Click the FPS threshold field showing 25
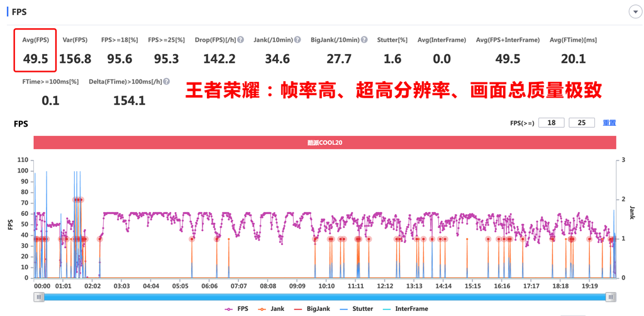Image resolution: width=644 pixels, height=316 pixels. (x=582, y=123)
